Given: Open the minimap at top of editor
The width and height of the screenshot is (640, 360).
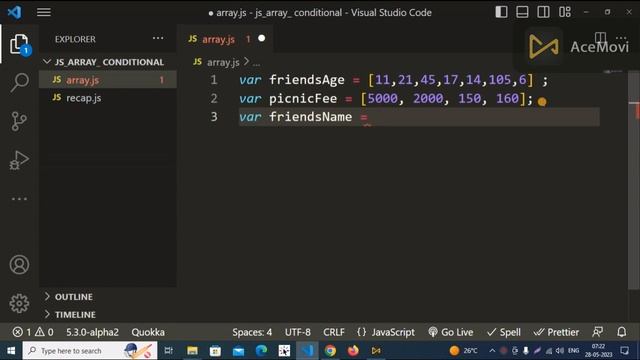Looking at the screenshot, I should [613, 72].
